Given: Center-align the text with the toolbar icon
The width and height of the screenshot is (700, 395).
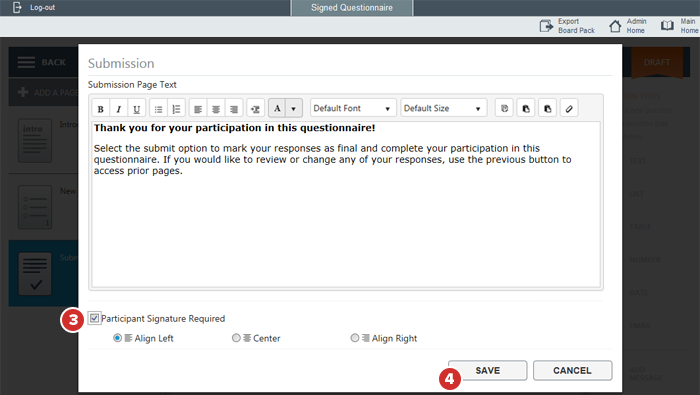Looking at the screenshot, I should 216,108.
